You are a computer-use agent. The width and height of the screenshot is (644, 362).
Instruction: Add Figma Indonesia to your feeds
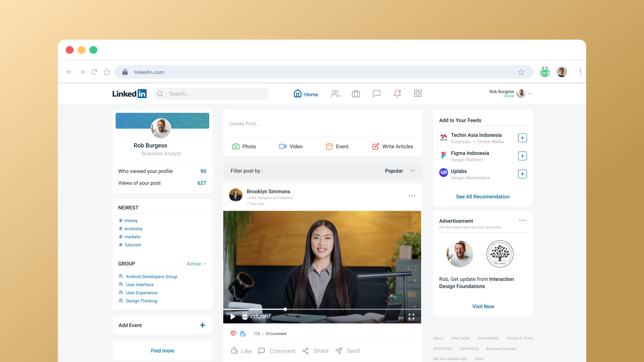coord(522,156)
